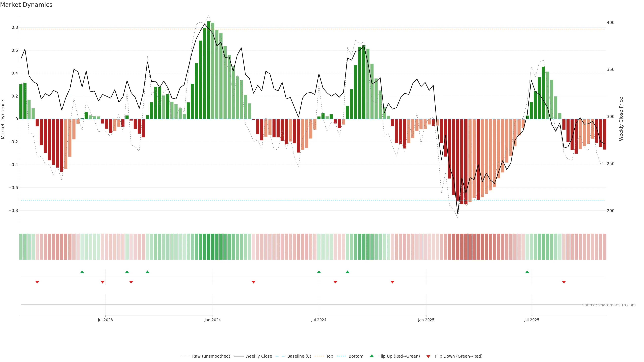Click the Weekly Close Price axis title
The height and width of the screenshot is (362, 644).
coord(621,119)
